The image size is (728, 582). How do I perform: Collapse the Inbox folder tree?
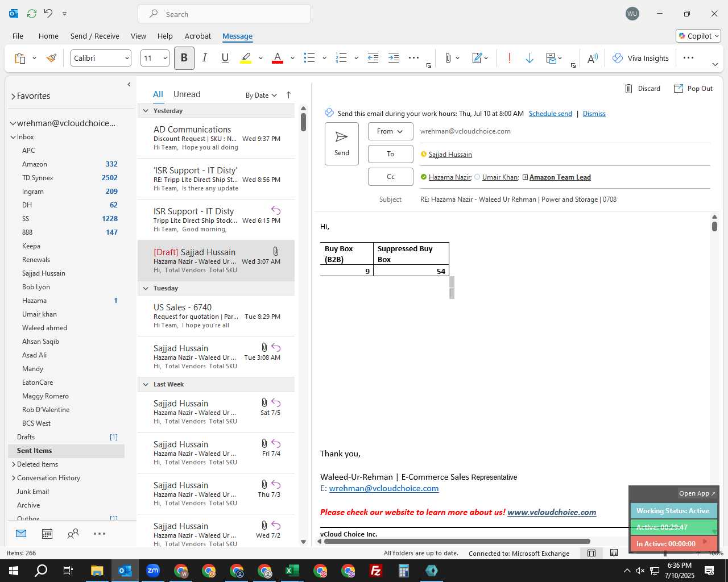point(13,137)
